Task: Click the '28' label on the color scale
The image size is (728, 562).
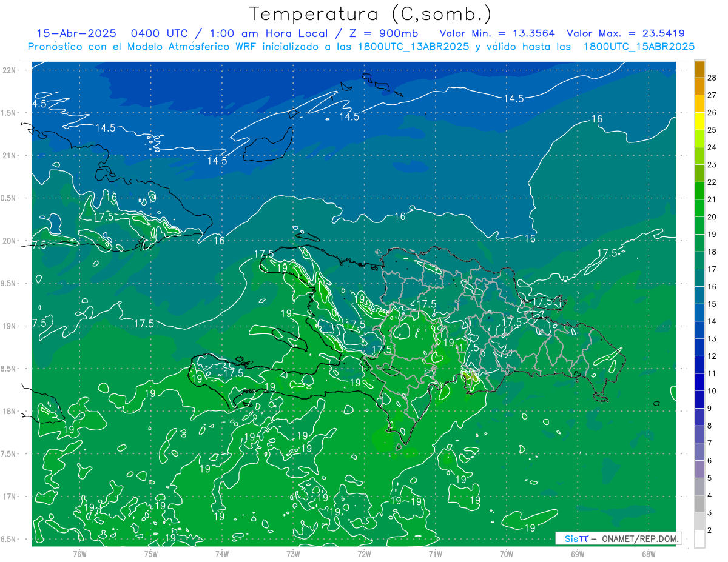Action: tap(712, 78)
